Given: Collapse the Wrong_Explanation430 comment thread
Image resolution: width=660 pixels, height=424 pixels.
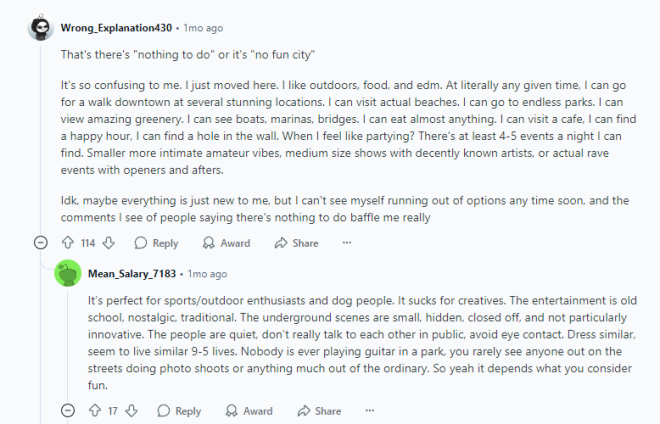Looking at the screenshot, I should click(x=41, y=243).
